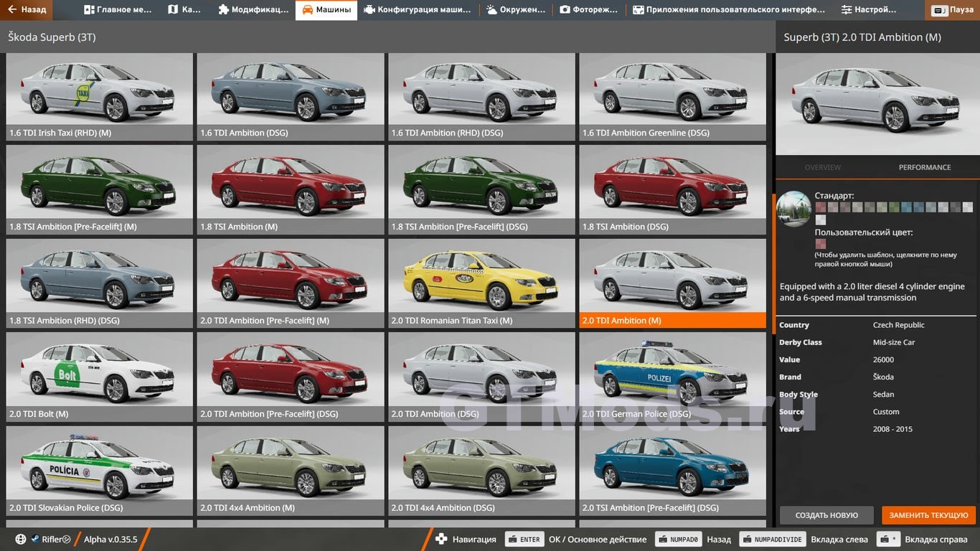Click the round environment preview thumbnail
The height and width of the screenshot is (551, 980).
(x=794, y=209)
